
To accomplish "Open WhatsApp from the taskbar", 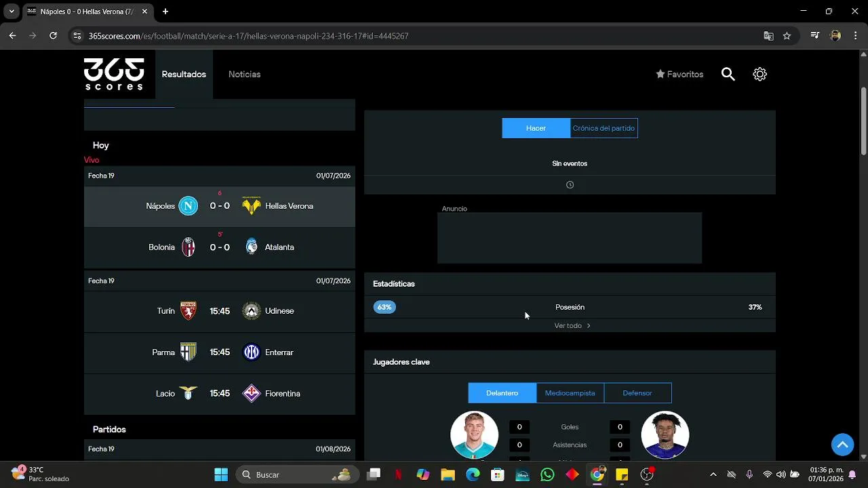I will tap(547, 474).
